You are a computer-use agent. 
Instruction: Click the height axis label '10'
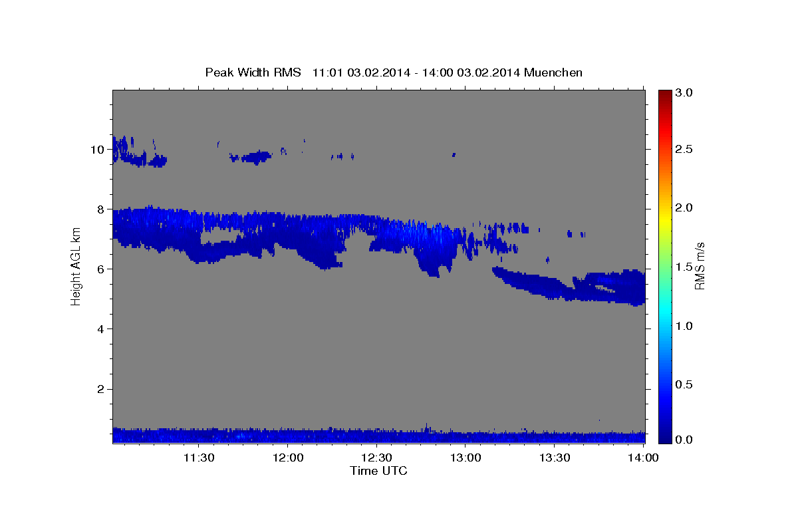[98, 149]
